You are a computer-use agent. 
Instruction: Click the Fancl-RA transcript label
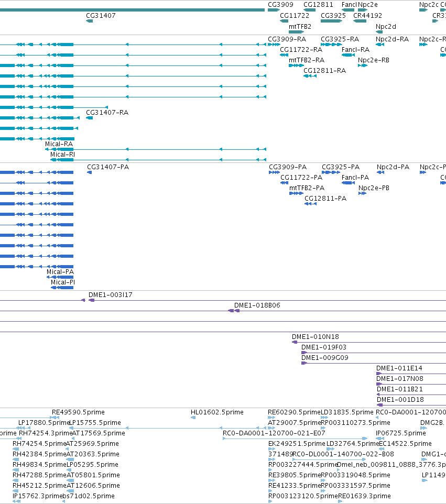tap(356, 49)
